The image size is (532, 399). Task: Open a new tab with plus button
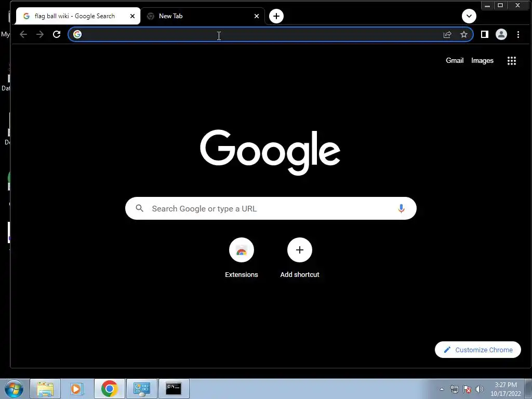click(x=276, y=16)
